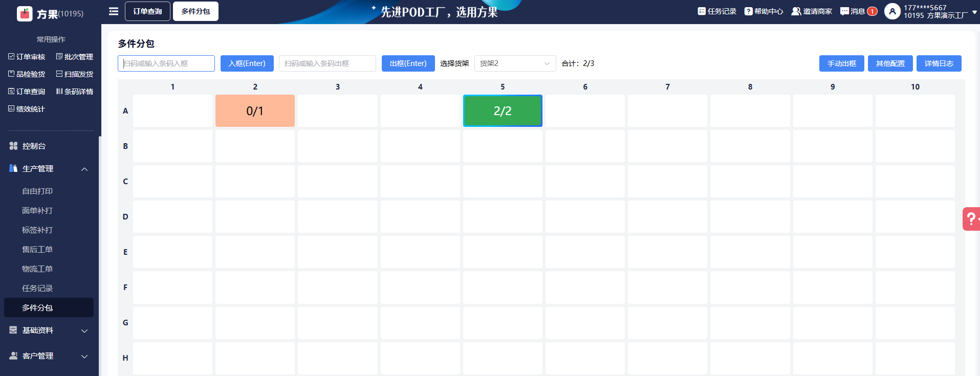
Task: Open 订单查询 shortcut in sidebar
Action: click(x=27, y=92)
